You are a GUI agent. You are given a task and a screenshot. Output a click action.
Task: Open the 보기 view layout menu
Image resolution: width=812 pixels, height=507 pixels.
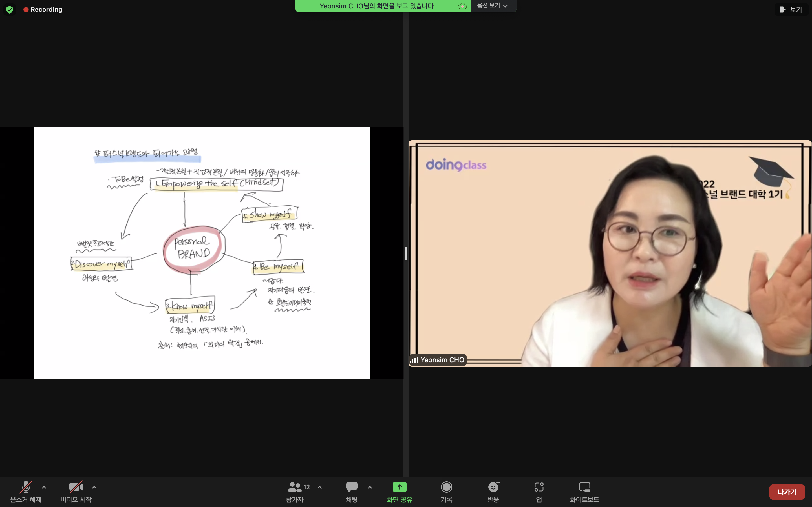[x=791, y=9]
